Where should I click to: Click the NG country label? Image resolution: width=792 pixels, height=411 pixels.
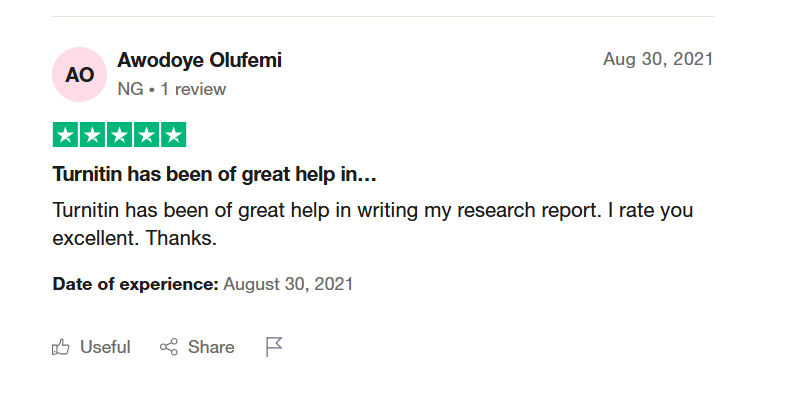(130, 89)
